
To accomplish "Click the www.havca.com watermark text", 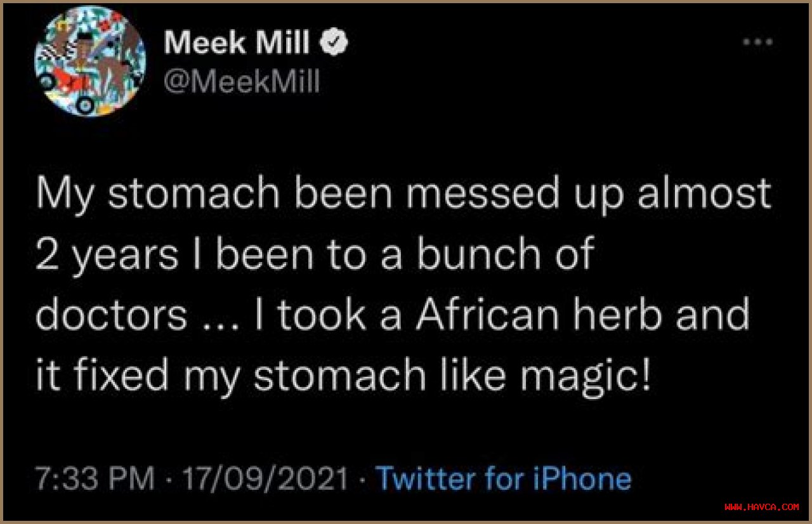I will (761, 507).
